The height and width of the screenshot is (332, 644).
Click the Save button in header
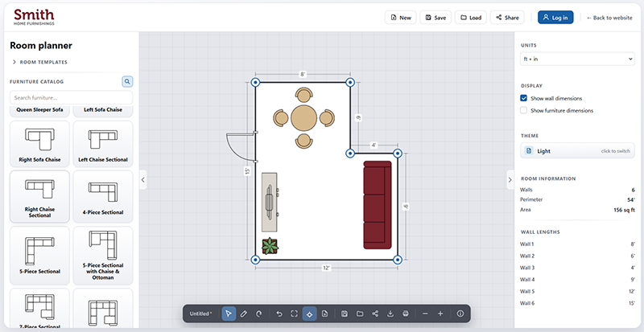point(436,17)
